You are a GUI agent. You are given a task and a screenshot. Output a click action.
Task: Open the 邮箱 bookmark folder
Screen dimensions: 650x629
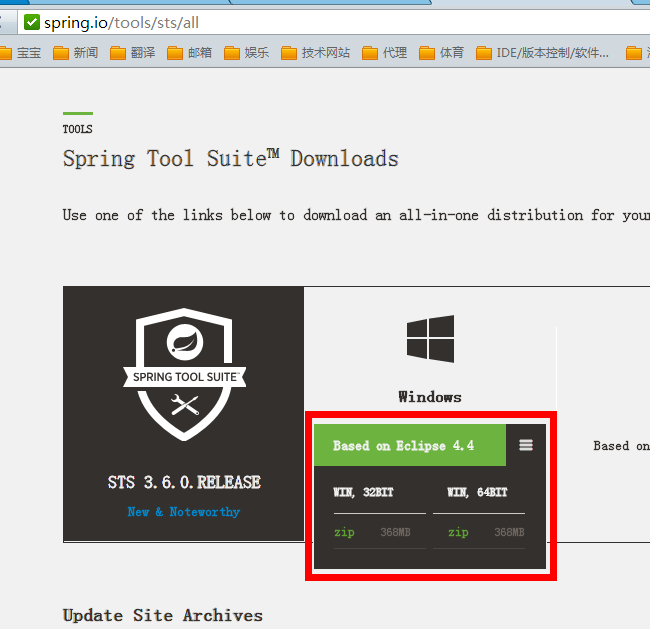pyautogui.click(x=190, y=53)
